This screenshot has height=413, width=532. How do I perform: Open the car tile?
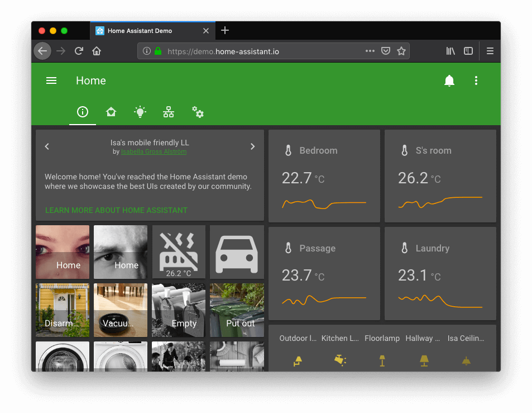(x=237, y=252)
